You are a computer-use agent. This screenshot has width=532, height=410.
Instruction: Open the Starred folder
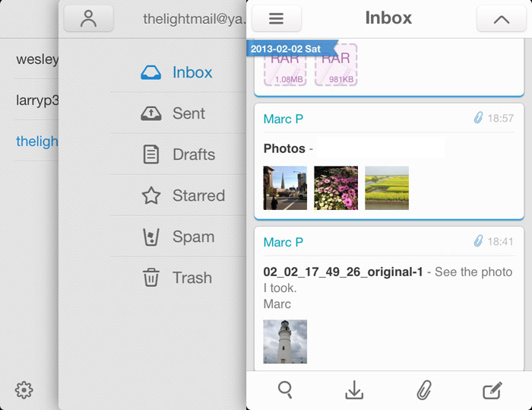(178, 195)
